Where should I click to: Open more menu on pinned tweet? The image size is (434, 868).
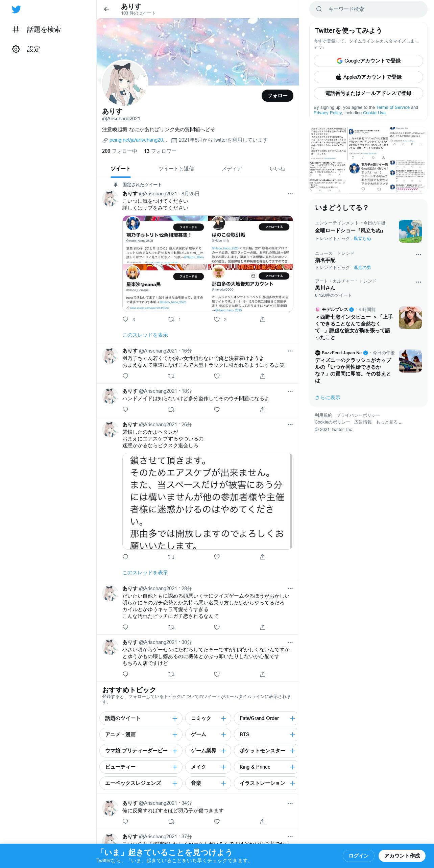(x=290, y=194)
